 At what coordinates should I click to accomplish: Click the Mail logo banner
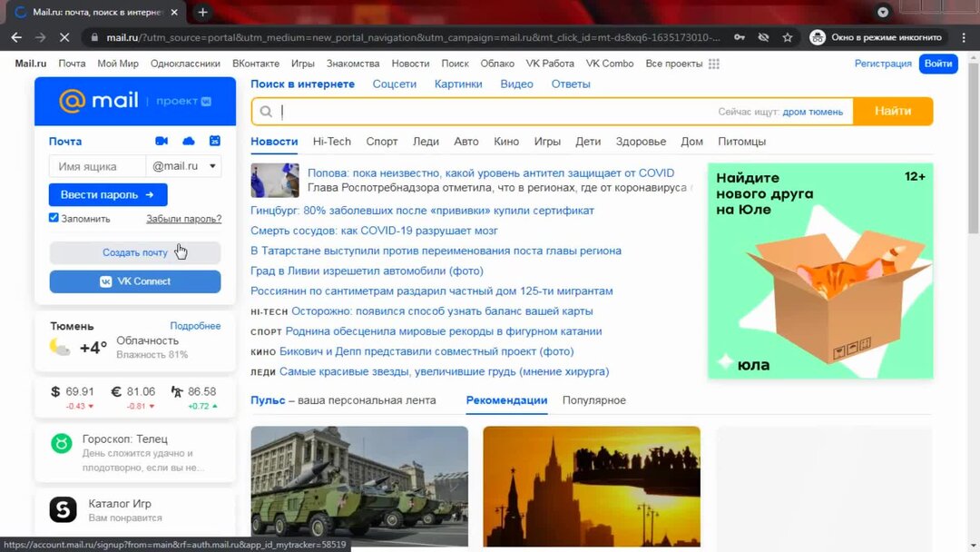pos(135,101)
